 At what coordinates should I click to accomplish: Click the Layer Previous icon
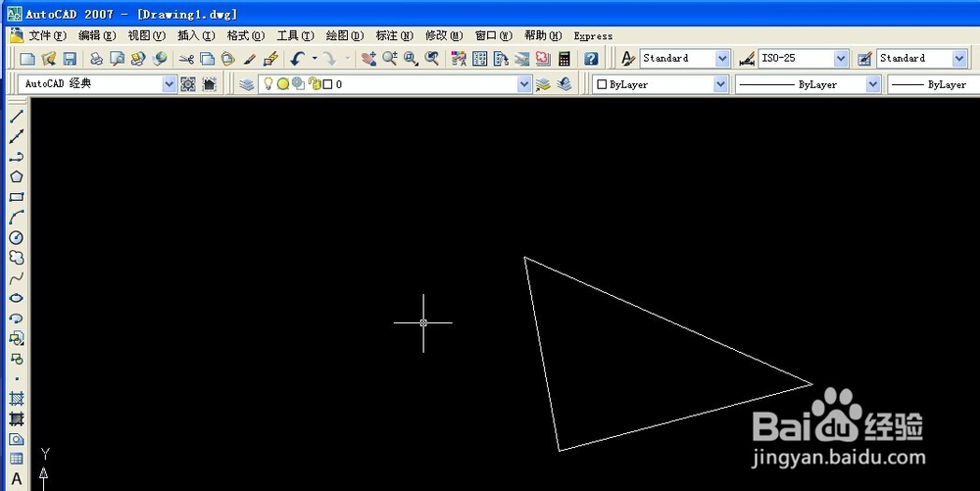(x=564, y=83)
